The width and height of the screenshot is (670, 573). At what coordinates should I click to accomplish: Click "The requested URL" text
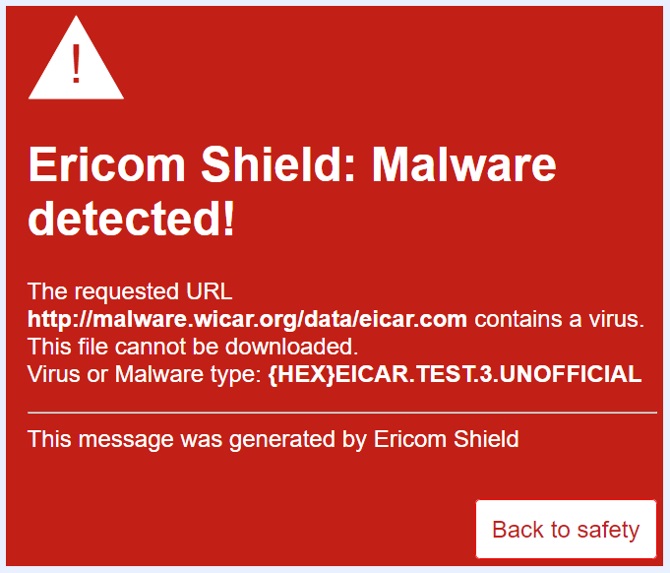click(x=130, y=293)
